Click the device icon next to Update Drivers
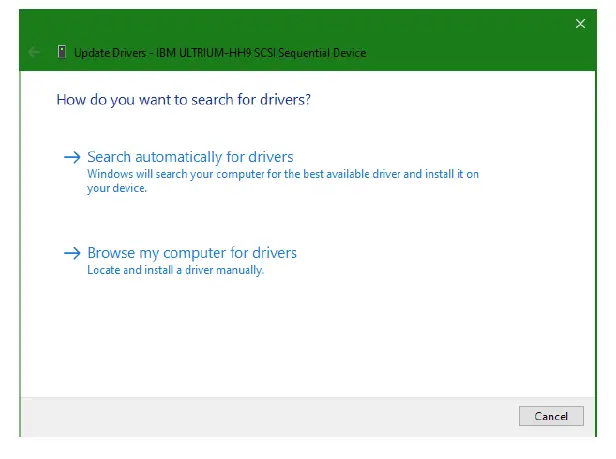 pos(62,52)
